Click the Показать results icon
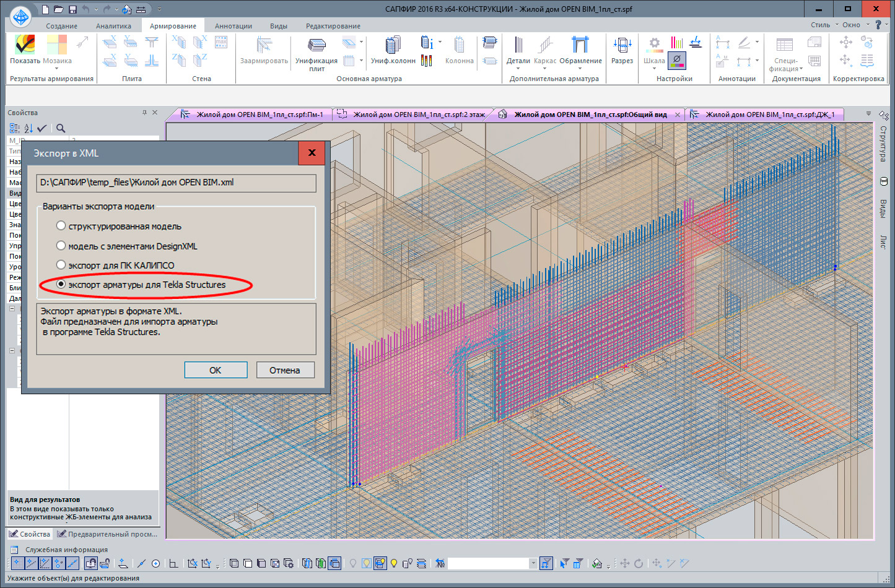 25,45
